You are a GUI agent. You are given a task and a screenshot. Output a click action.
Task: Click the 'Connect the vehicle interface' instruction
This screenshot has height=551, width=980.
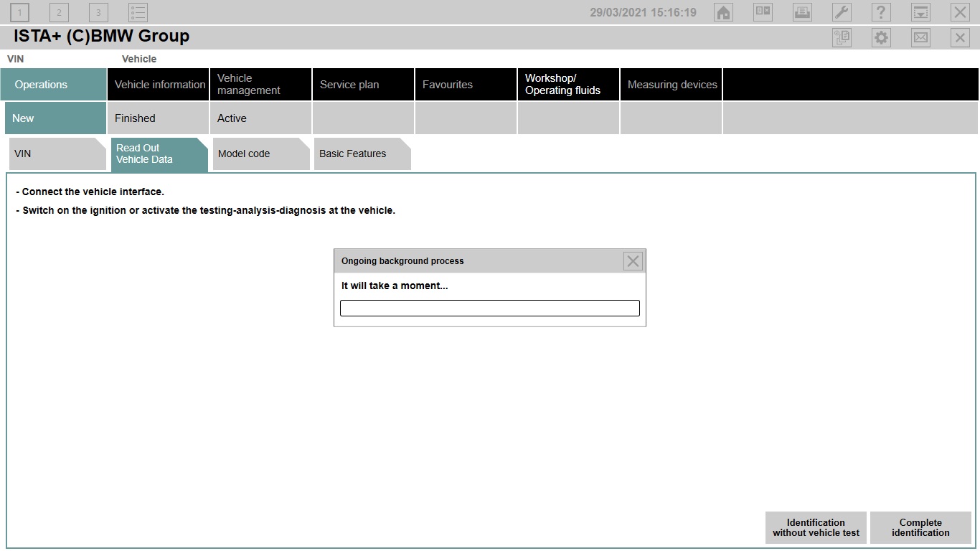point(90,192)
